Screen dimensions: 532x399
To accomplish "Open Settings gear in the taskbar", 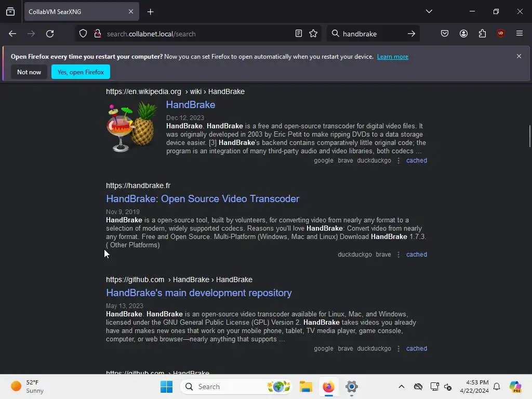I will point(352,387).
